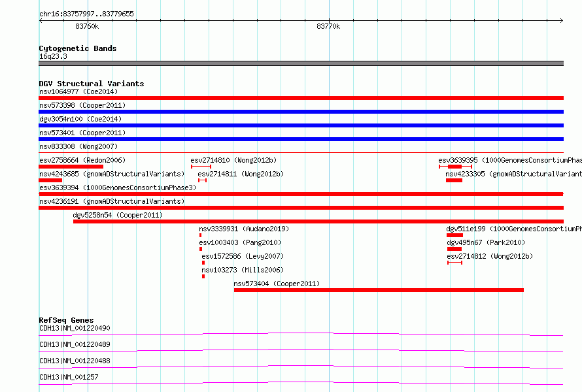Open variant dgv5258n54 (Cooper2011) label
Viewport: 582px width, 392px height.
118,215
